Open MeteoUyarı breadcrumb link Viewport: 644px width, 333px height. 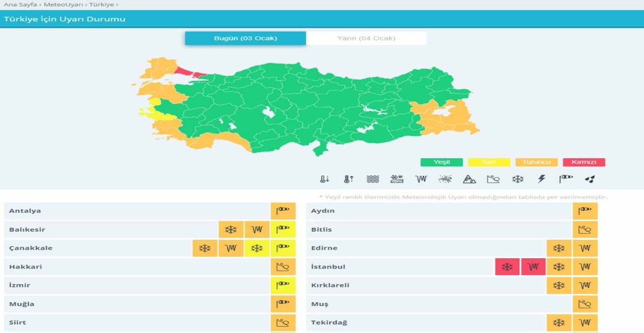(63, 5)
